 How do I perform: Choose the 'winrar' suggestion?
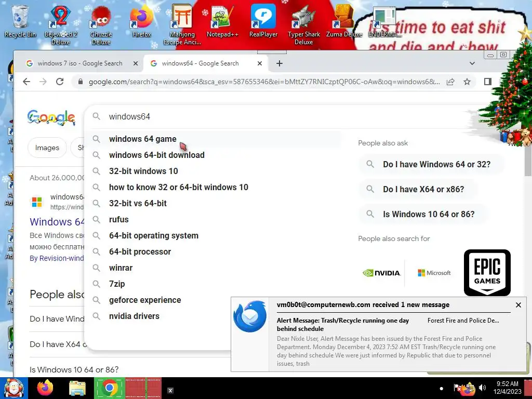click(214, 268)
